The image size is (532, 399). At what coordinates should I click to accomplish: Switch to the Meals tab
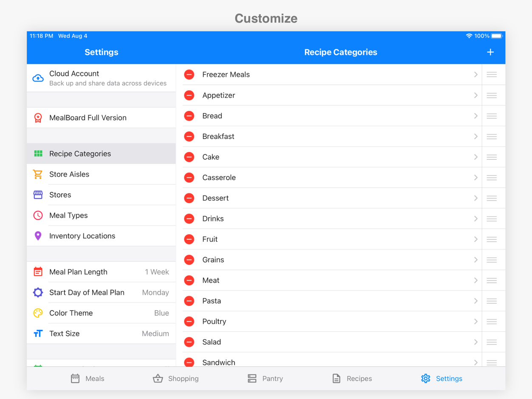[x=88, y=379]
